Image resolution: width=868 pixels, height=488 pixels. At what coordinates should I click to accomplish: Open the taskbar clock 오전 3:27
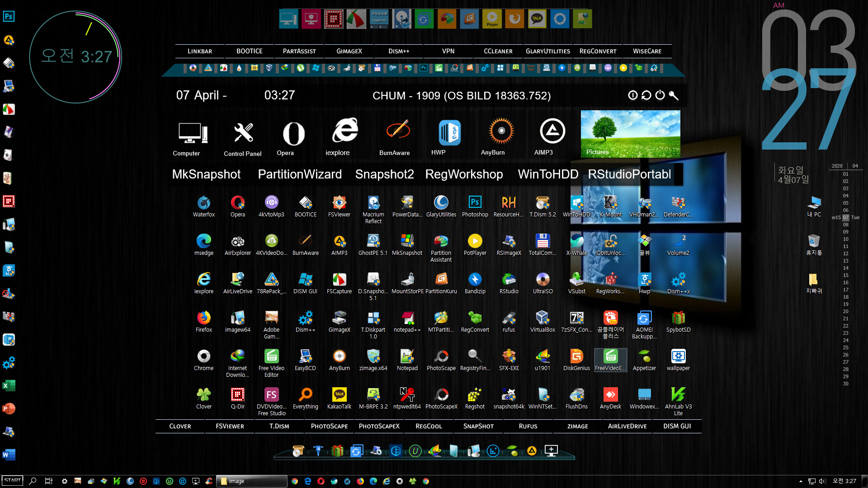(x=844, y=481)
